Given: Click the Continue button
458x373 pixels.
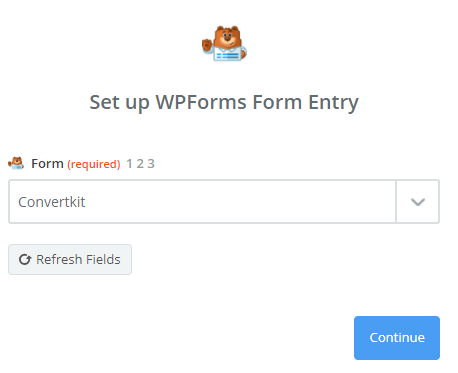Looking at the screenshot, I should tap(397, 338).
